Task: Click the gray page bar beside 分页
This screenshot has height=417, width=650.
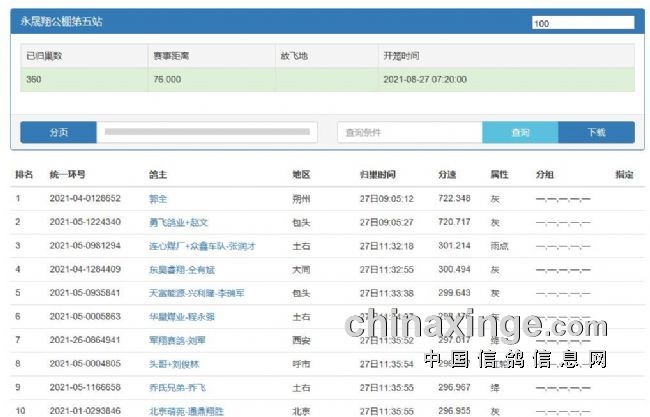Action: (206, 132)
